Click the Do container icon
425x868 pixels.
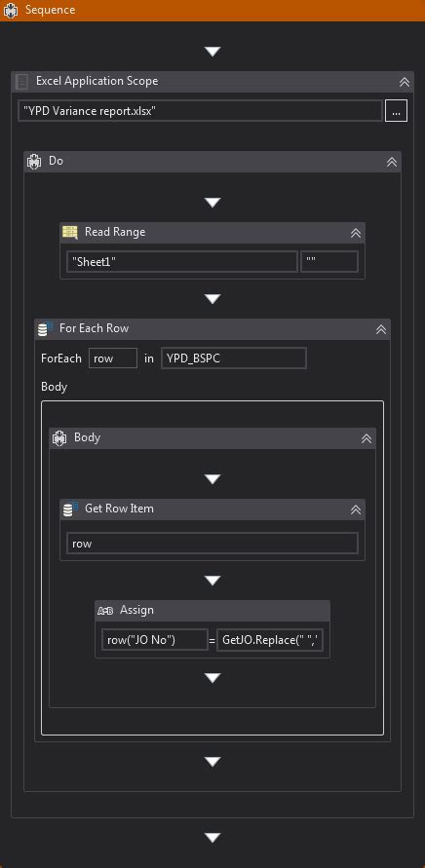pos(34,161)
